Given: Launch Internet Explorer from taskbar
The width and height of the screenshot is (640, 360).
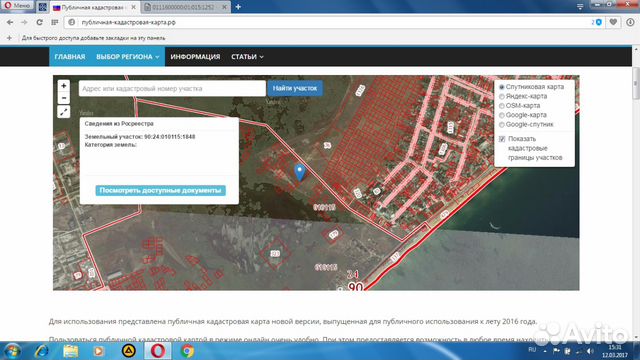Looking at the screenshot, I should point(42,351).
